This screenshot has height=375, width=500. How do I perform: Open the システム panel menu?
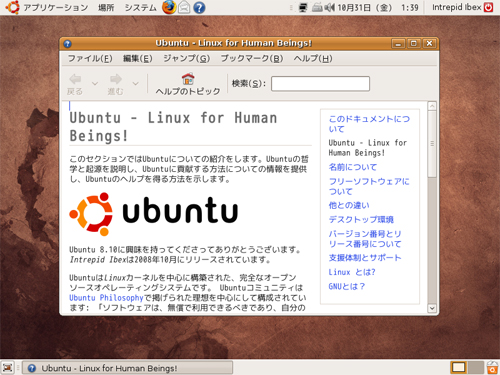click(140, 7)
